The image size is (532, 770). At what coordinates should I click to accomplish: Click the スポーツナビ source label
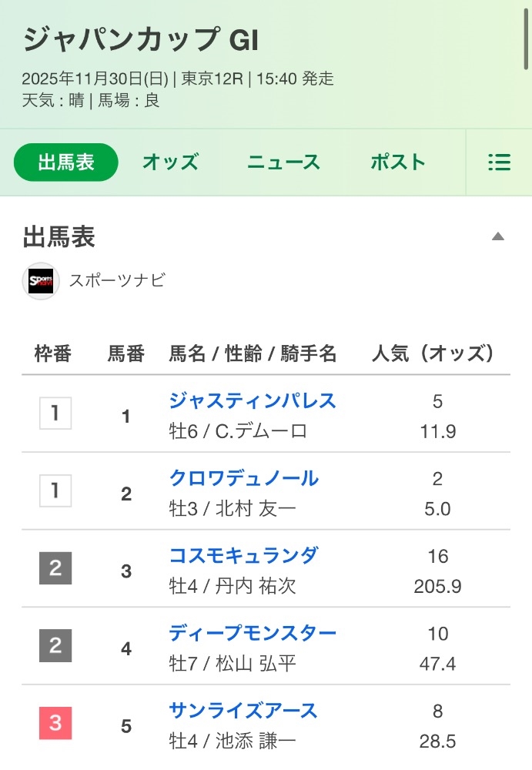pos(117,281)
